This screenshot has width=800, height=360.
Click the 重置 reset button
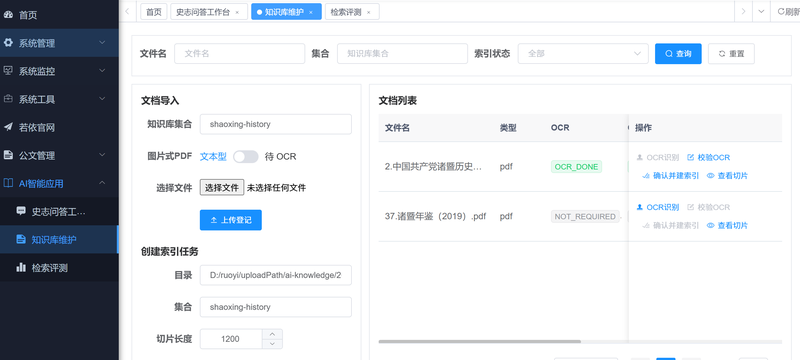[731, 54]
